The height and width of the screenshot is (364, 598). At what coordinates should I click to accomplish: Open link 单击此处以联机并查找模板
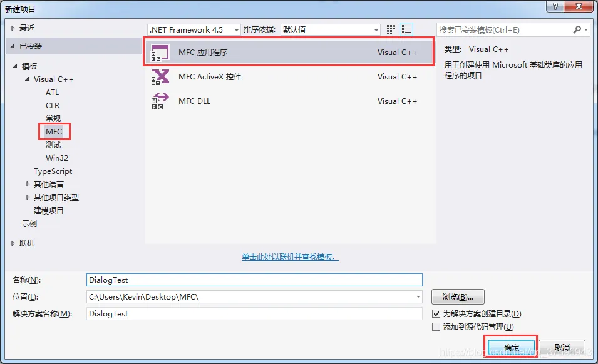291,257
